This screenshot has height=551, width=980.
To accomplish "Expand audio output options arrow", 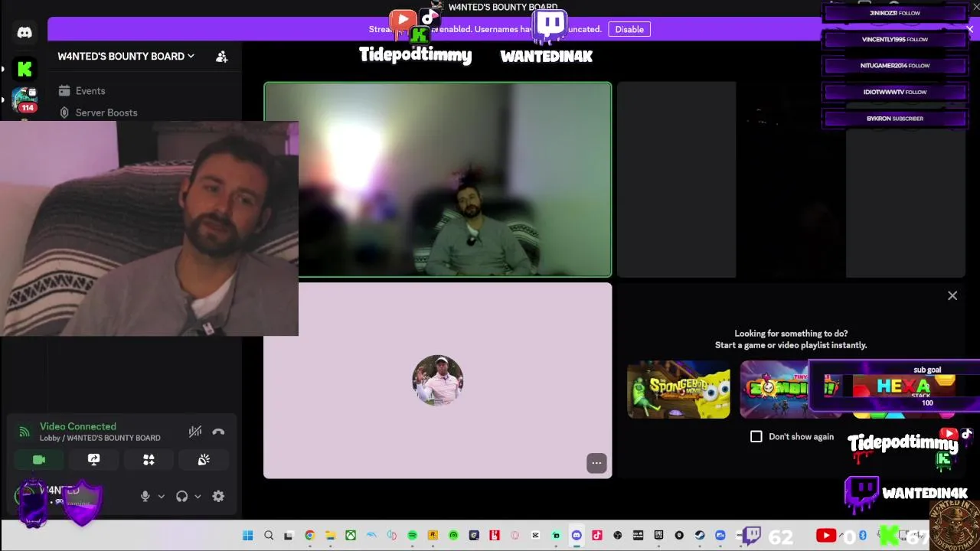I will (x=198, y=496).
